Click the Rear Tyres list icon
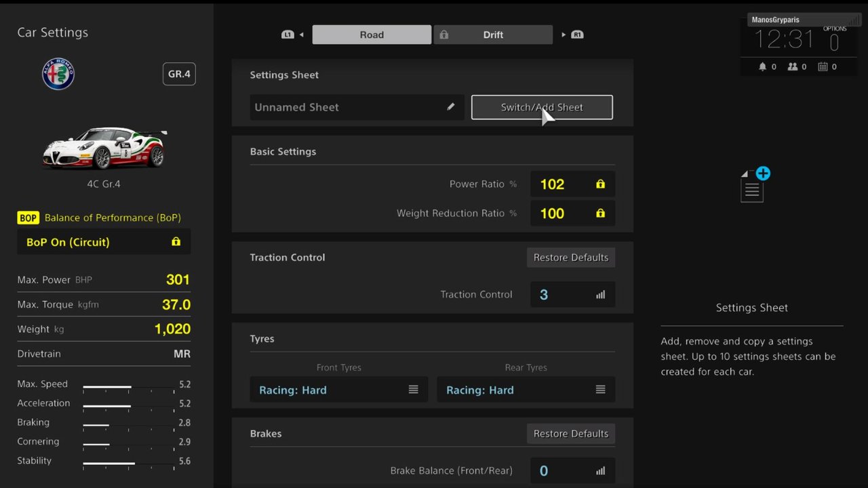The image size is (868, 488). [600, 390]
